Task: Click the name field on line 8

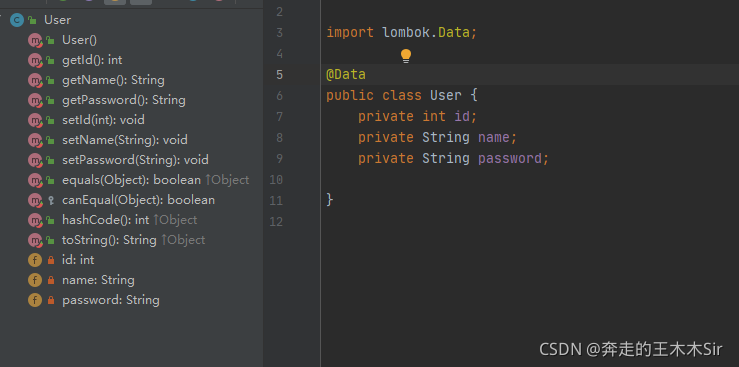Action: tap(493, 138)
